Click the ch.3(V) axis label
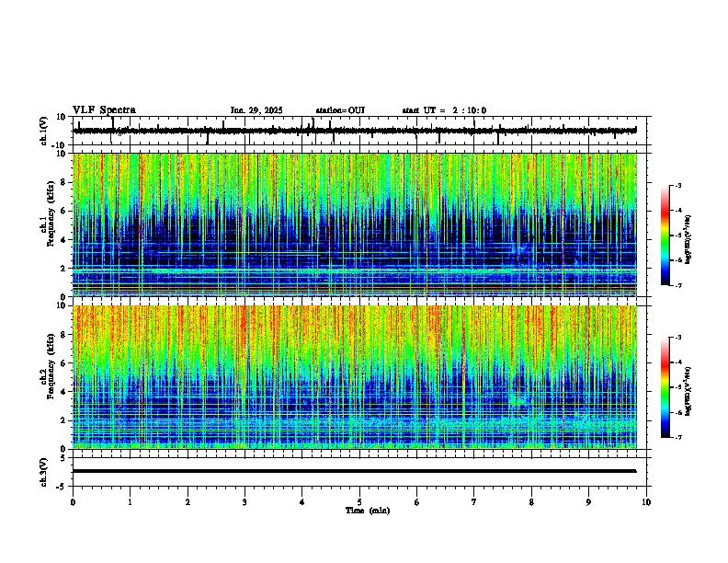This screenshot has height=563, width=728. 44,472
